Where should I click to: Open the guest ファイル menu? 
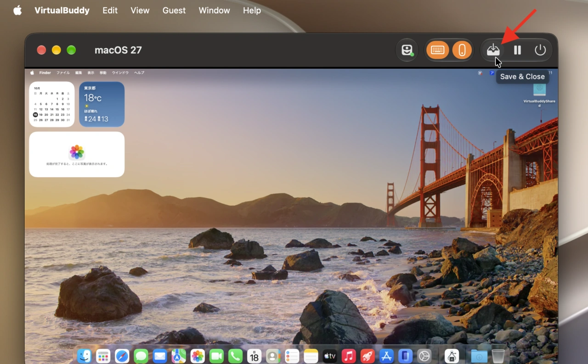(x=63, y=73)
